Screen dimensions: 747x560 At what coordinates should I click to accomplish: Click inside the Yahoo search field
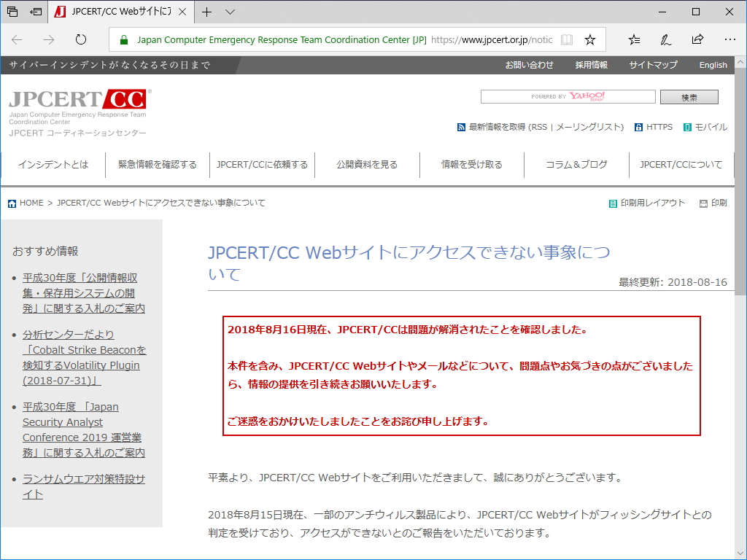(568, 96)
